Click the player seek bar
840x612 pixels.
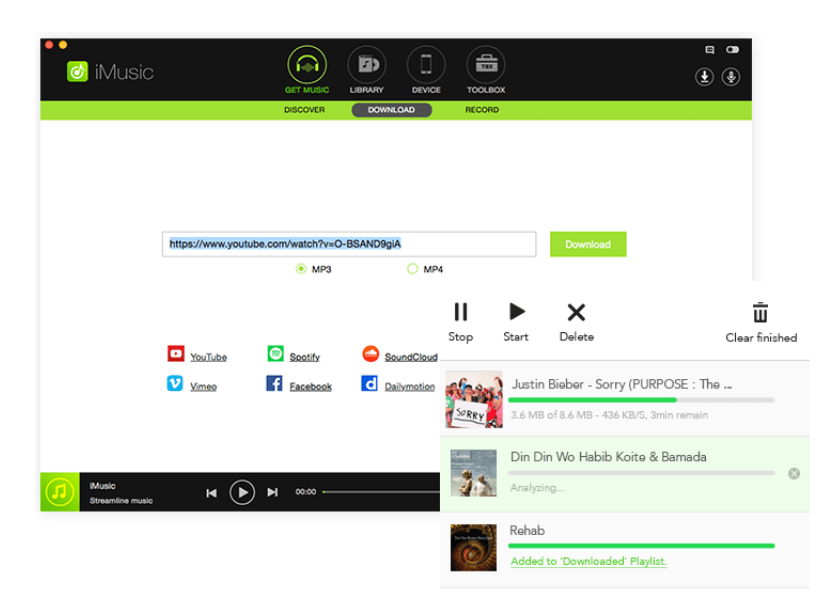[x=381, y=492]
